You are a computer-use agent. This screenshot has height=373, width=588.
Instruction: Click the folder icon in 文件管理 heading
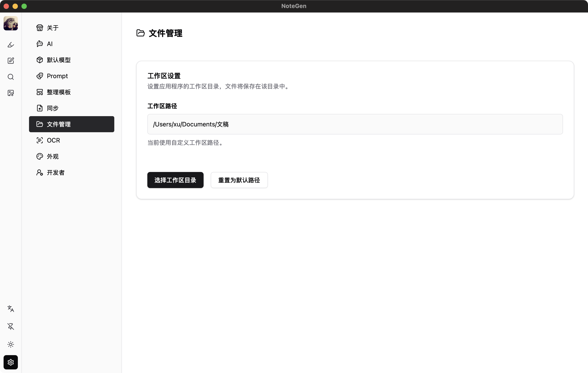tap(141, 33)
